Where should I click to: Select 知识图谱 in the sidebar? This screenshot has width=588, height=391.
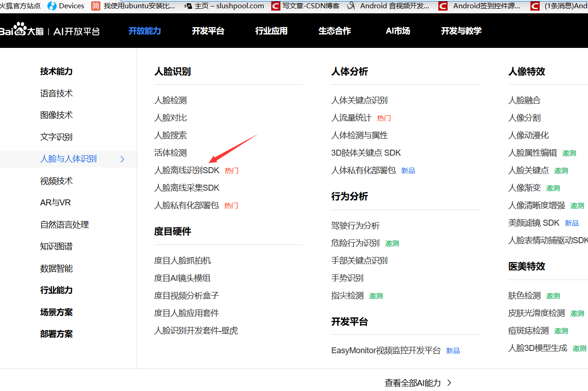pyautogui.click(x=56, y=246)
